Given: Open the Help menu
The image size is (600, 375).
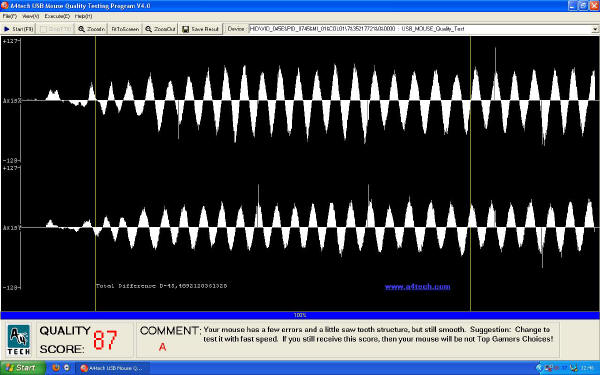Looking at the screenshot, I should [83, 16].
